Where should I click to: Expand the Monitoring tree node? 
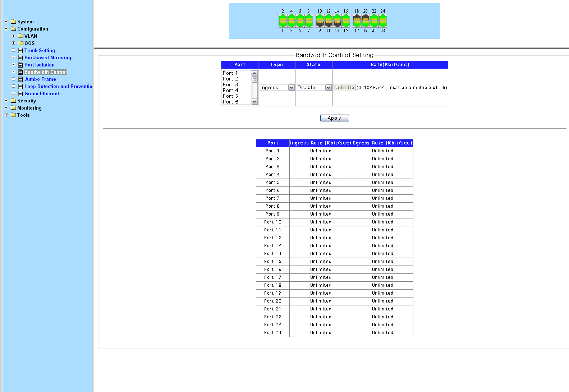(x=6, y=108)
